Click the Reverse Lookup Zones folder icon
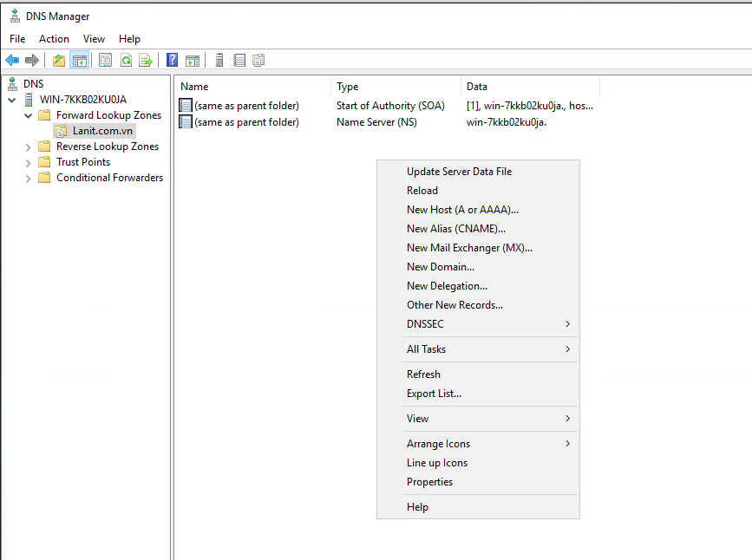 pyautogui.click(x=44, y=147)
